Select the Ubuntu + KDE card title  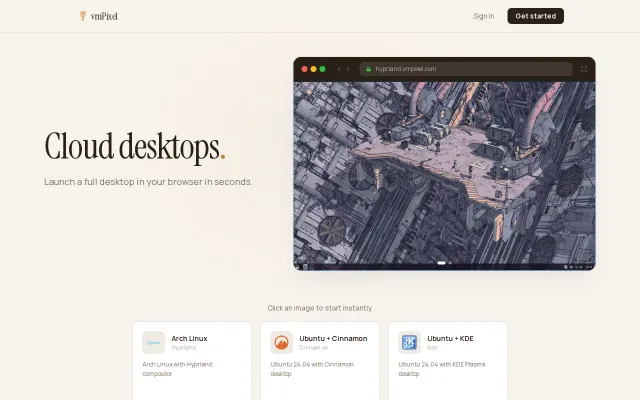450,338
